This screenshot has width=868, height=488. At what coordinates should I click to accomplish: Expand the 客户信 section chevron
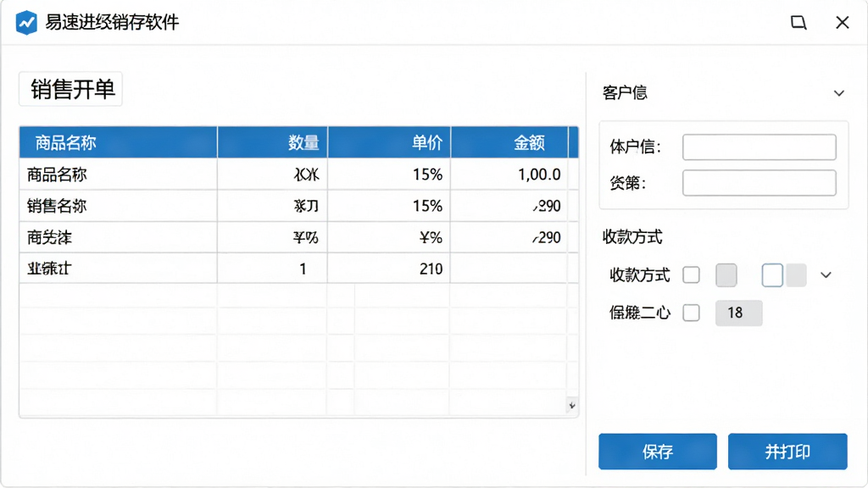point(839,93)
